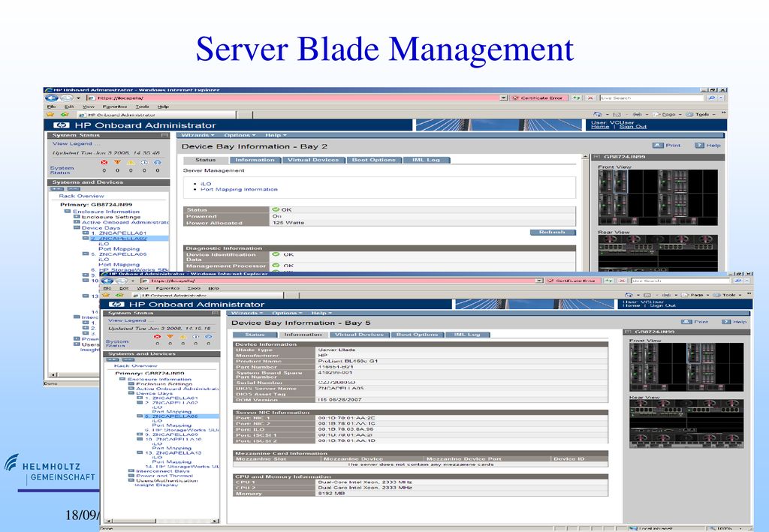Screen dimensions: 769x532
Task: Click the HP logo in Bay 2 window
Action: 62,125
